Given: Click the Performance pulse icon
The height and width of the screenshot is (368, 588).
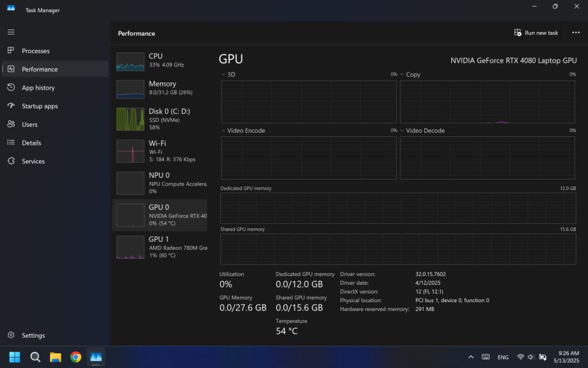Looking at the screenshot, I should coord(11,68).
